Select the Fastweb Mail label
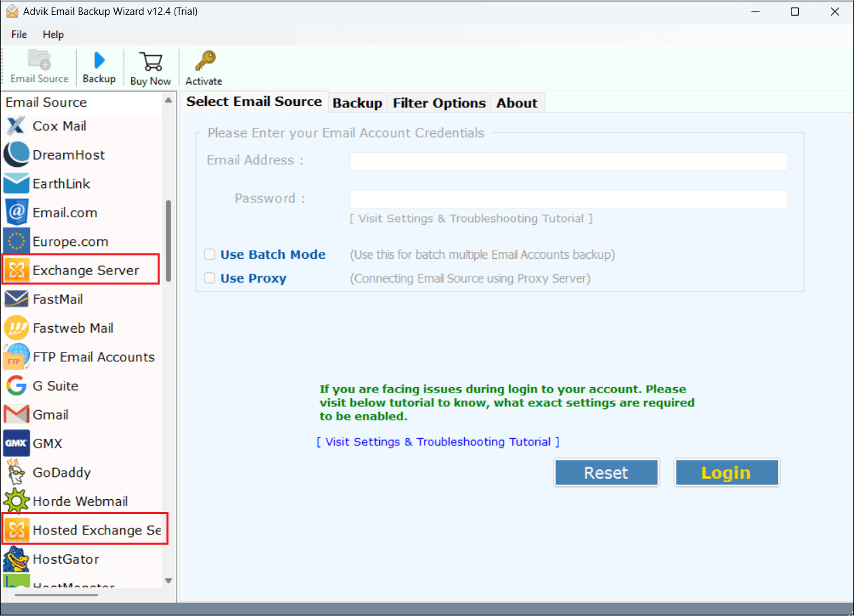The width and height of the screenshot is (854, 616). [73, 328]
